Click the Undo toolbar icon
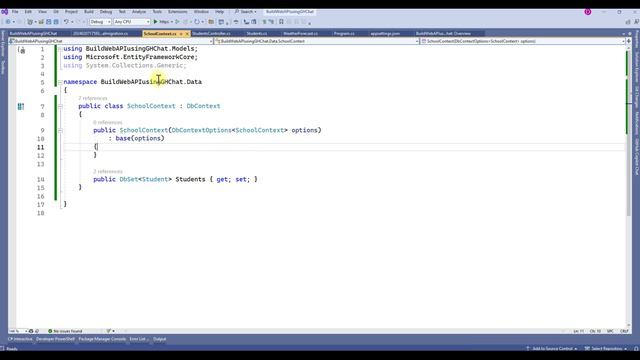Screen dimensions: 640x360 66,22
